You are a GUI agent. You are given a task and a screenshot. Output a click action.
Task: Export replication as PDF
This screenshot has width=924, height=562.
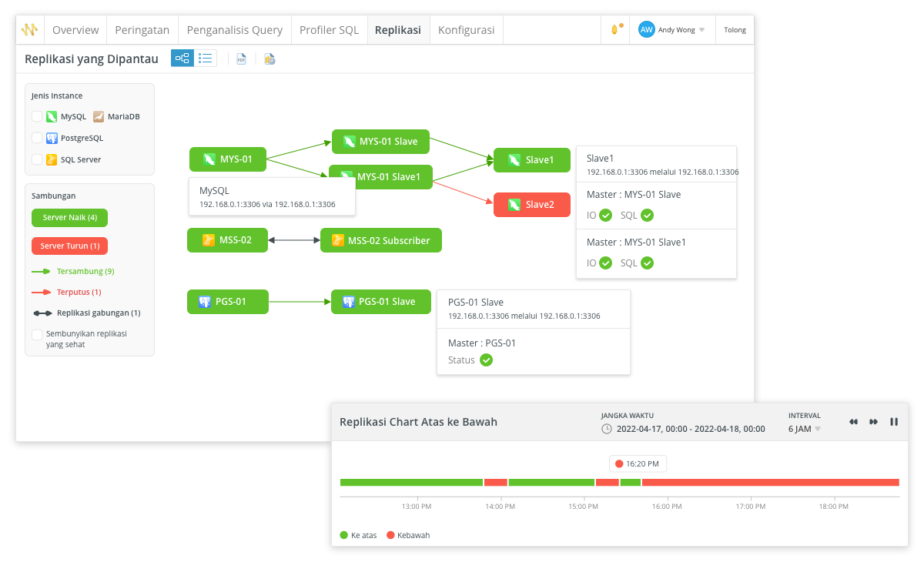[241, 59]
